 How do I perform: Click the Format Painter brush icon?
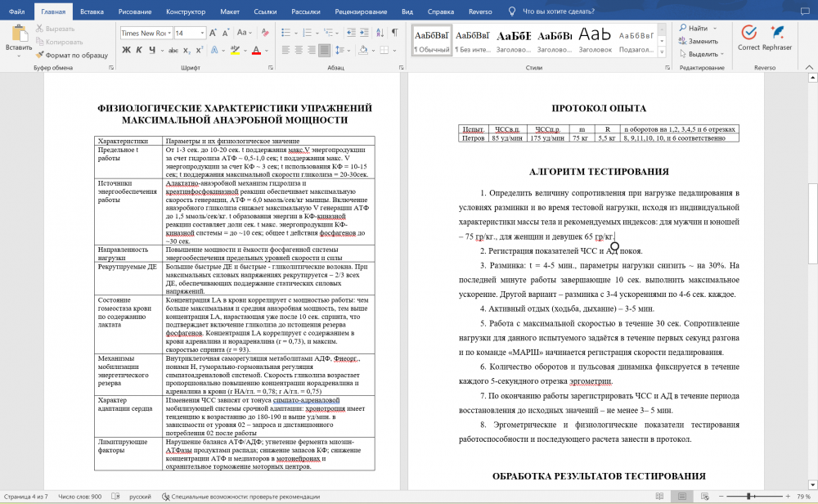coord(39,55)
